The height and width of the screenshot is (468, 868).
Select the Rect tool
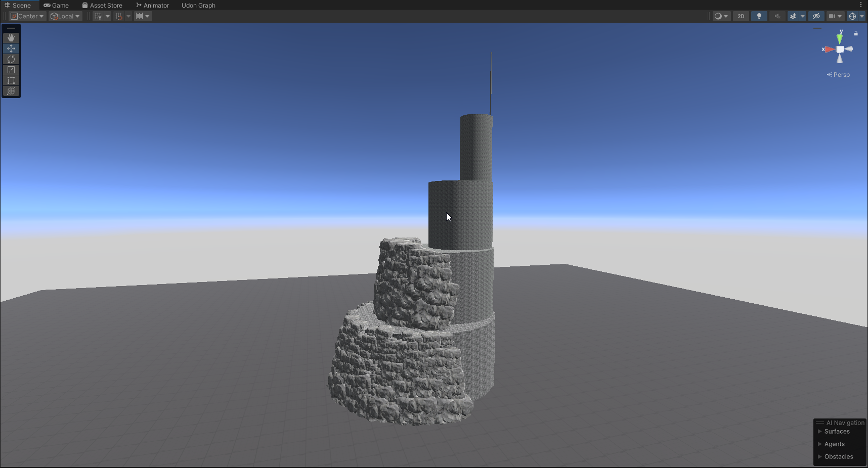[11, 80]
